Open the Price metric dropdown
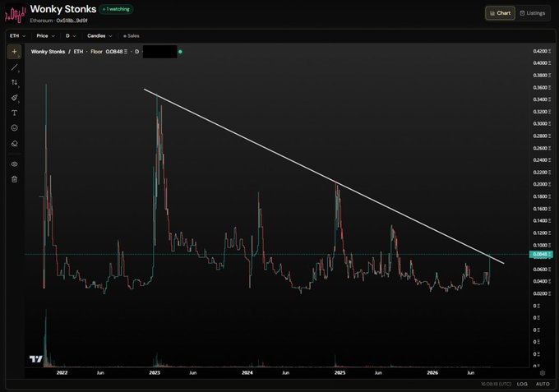The image size is (559, 392). (x=45, y=36)
